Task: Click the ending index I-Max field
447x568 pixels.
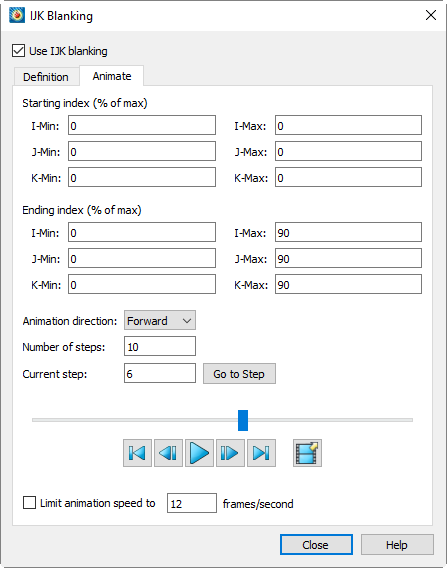Action: [348, 232]
